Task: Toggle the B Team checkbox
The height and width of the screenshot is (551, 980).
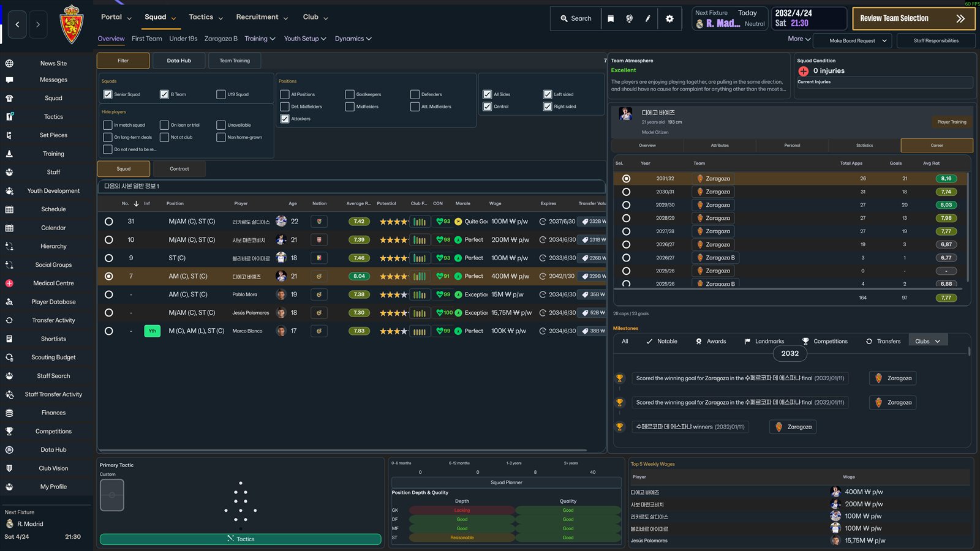Action: pyautogui.click(x=164, y=94)
